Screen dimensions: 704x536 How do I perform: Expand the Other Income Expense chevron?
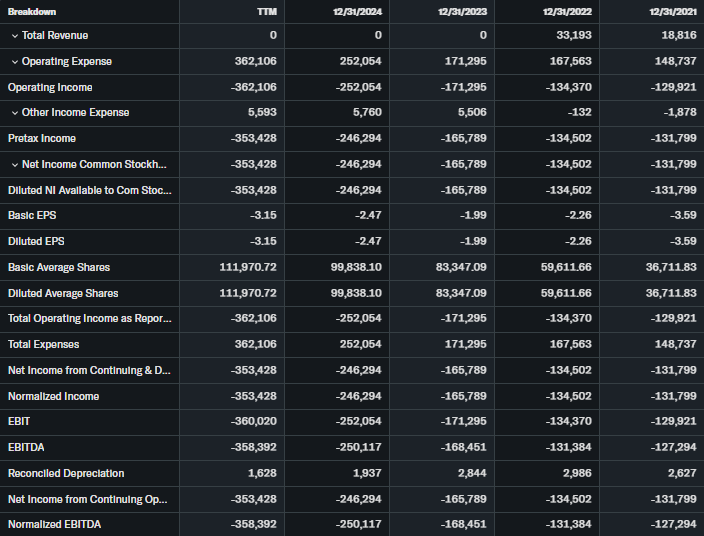click(14, 113)
